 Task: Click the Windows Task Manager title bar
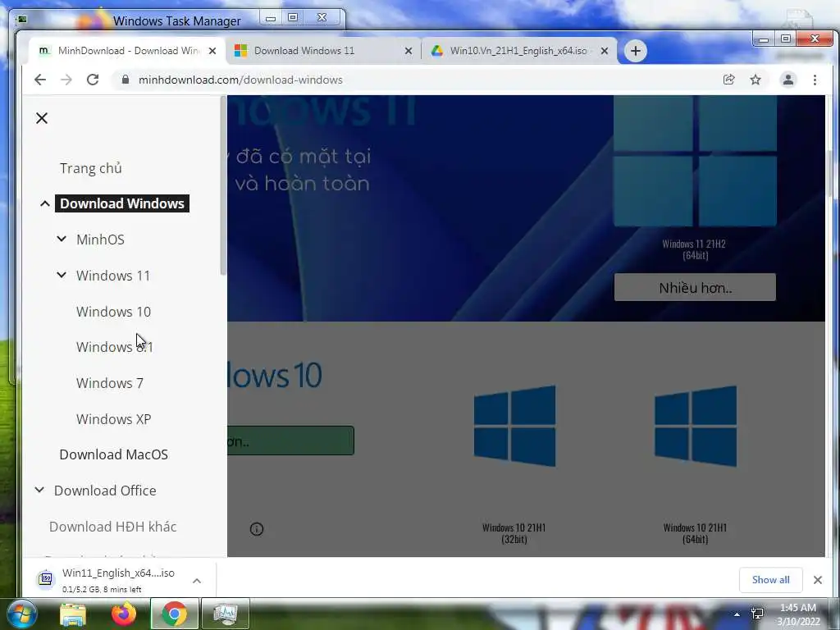pyautogui.click(x=177, y=21)
